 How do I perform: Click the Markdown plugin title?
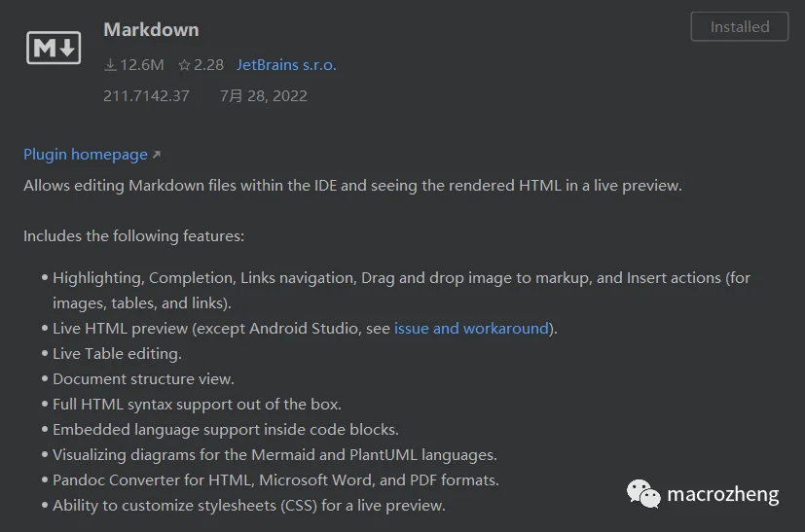151,30
